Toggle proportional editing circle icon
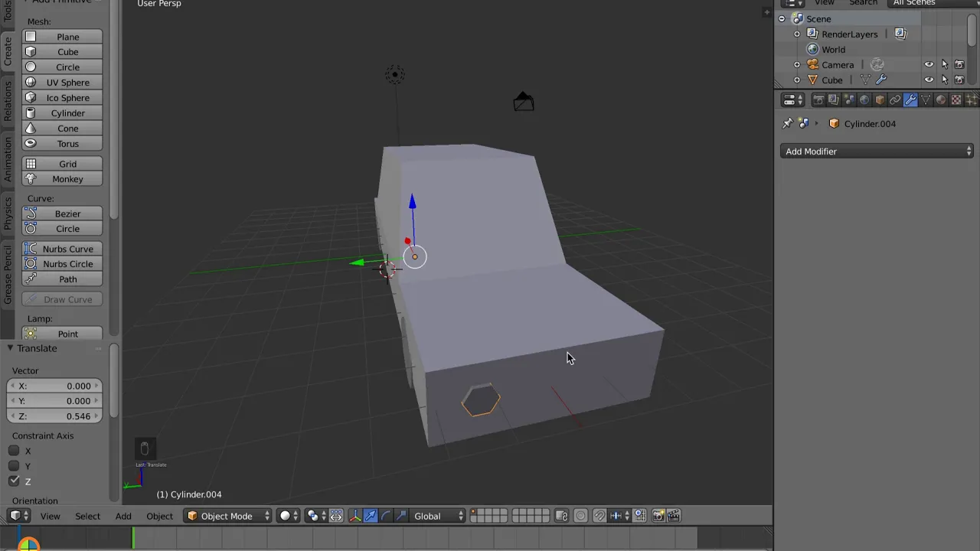The height and width of the screenshot is (551, 980). [x=580, y=516]
